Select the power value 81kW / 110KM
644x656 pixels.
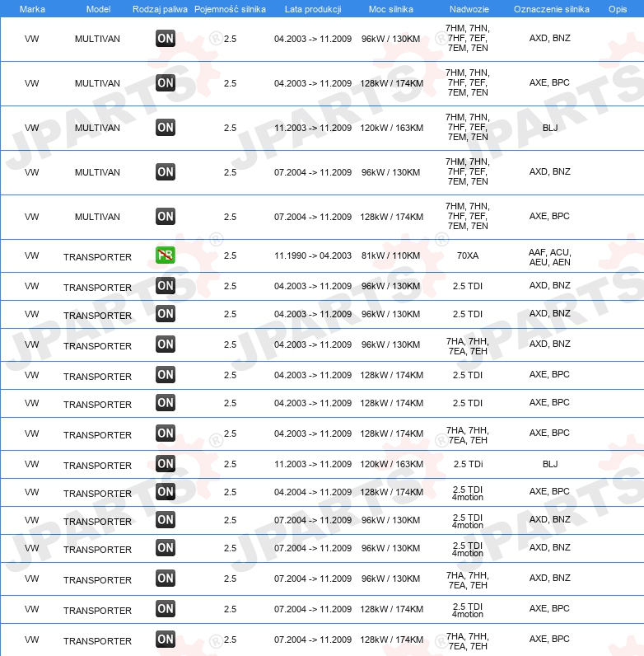pos(390,255)
